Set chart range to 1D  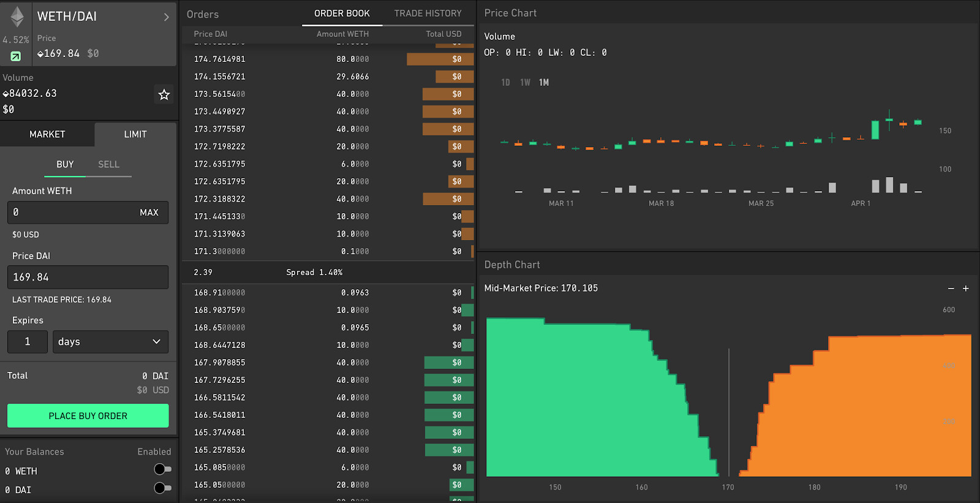coord(505,83)
